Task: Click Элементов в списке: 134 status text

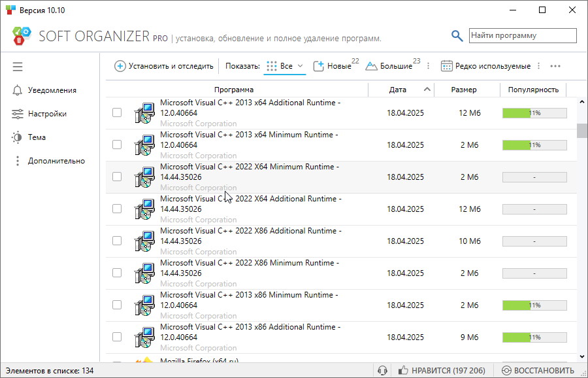Action: pyautogui.click(x=50, y=371)
